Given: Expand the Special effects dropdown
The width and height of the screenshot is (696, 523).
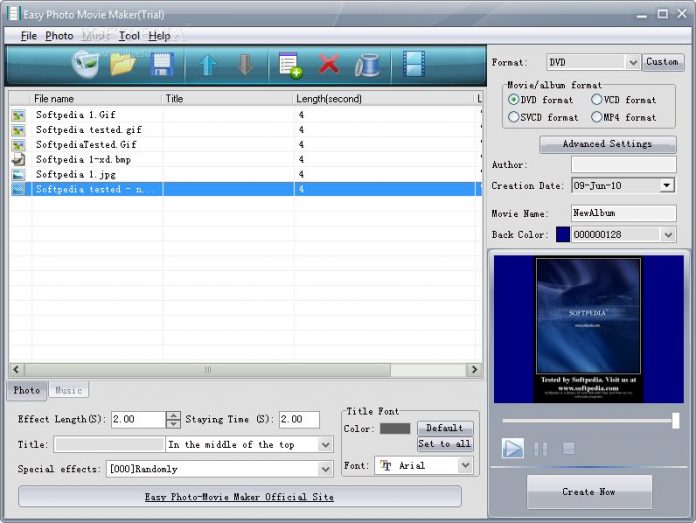Looking at the screenshot, I should 325,469.
